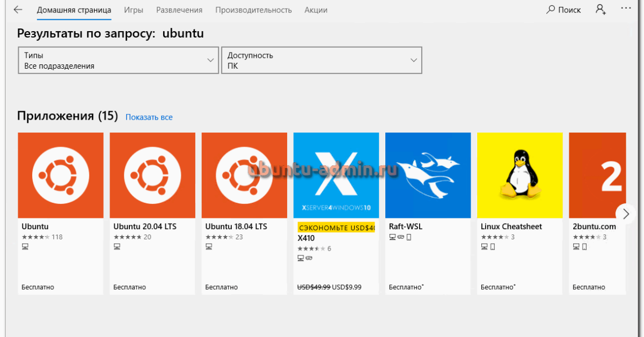Open the Акции tab

point(316,10)
